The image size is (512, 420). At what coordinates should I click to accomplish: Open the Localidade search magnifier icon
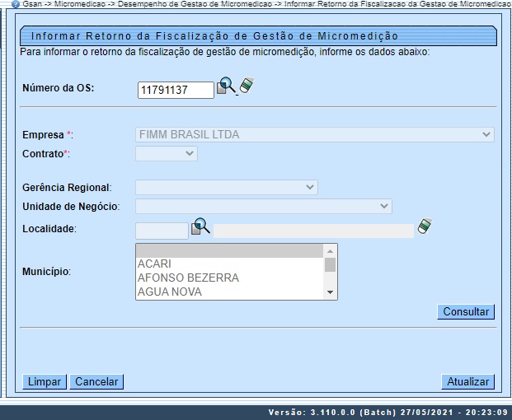click(200, 226)
